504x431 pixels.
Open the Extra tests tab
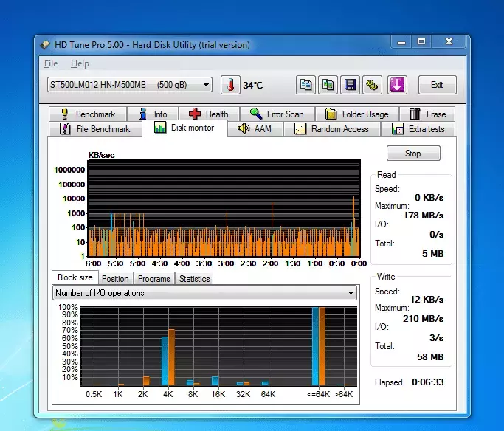pos(418,129)
